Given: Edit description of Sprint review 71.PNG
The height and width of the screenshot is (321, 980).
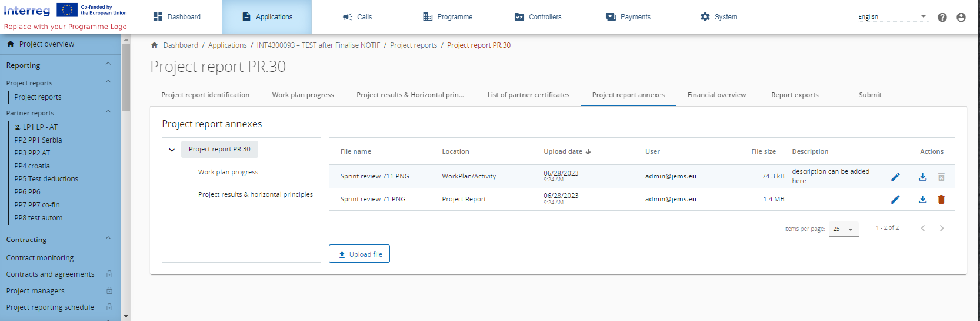Looking at the screenshot, I should click(895, 200).
